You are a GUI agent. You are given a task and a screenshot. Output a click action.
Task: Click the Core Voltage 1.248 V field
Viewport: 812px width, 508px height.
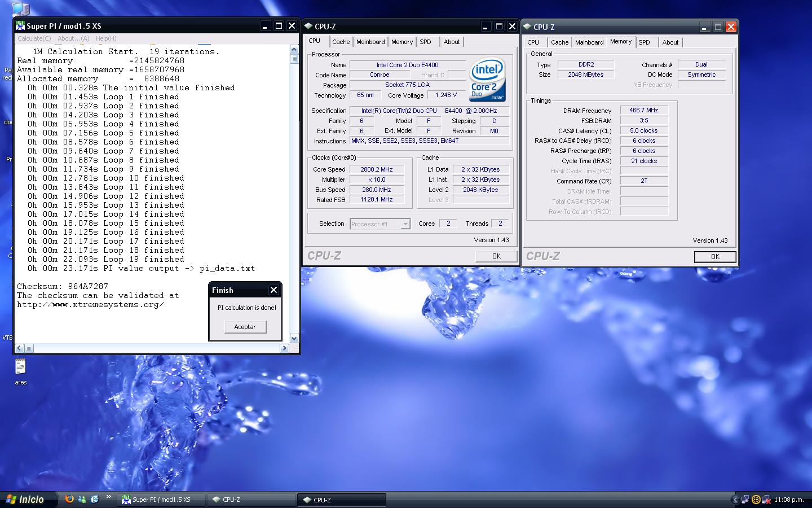tap(446, 95)
